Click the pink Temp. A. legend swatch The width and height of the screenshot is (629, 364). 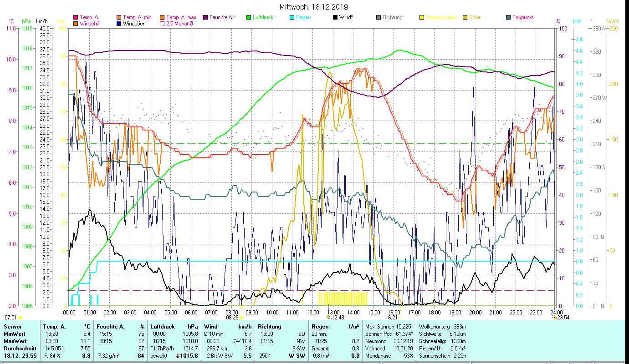76,18
